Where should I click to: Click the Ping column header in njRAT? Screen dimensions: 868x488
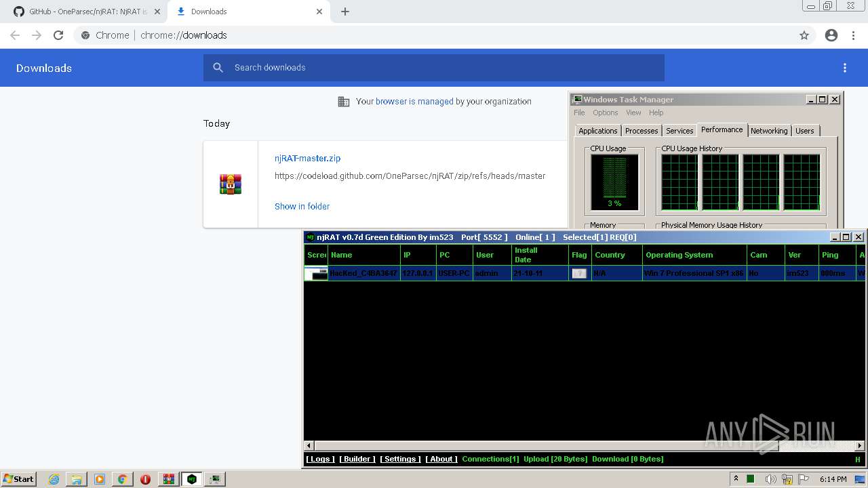click(x=837, y=255)
